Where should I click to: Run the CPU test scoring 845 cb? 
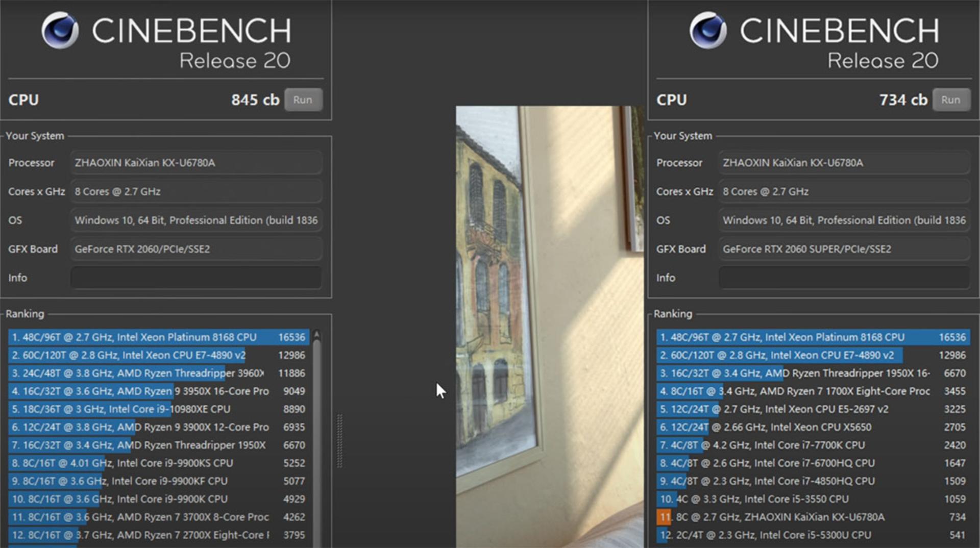click(x=303, y=99)
